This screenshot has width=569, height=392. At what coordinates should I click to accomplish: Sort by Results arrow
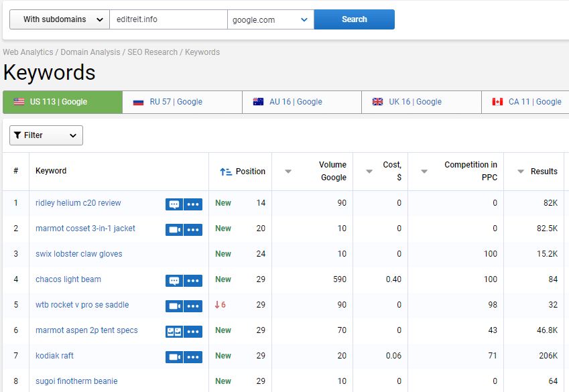click(521, 172)
